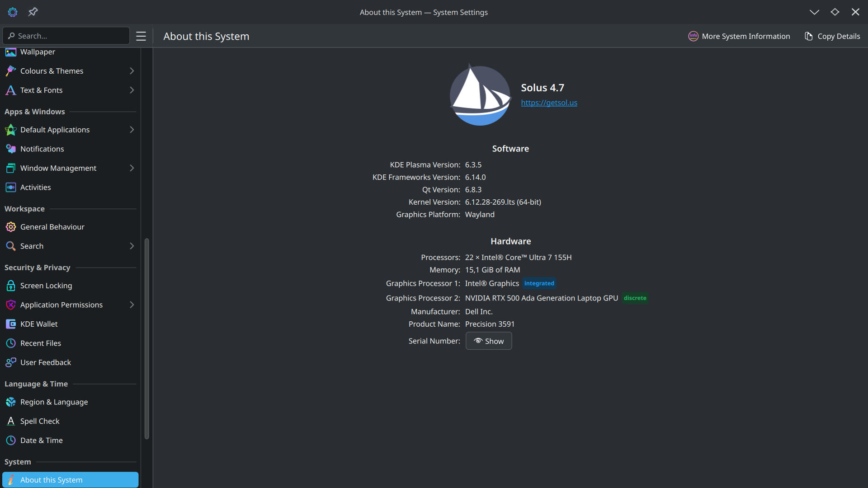868x488 pixels.
Task: Open Screen Locking via its lock icon
Action: click(11, 286)
